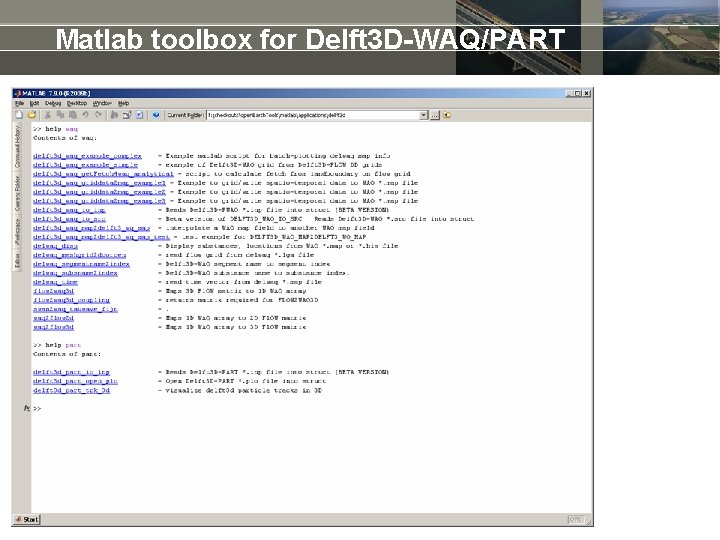Click the MATLAB Start button

pyautogui.click(x=27, y=519)
